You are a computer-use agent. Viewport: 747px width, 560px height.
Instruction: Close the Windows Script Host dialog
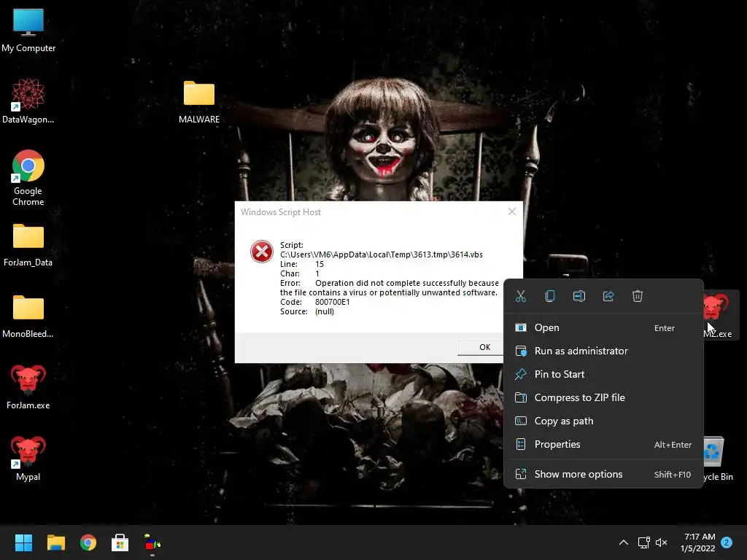[x=512, y=211]
